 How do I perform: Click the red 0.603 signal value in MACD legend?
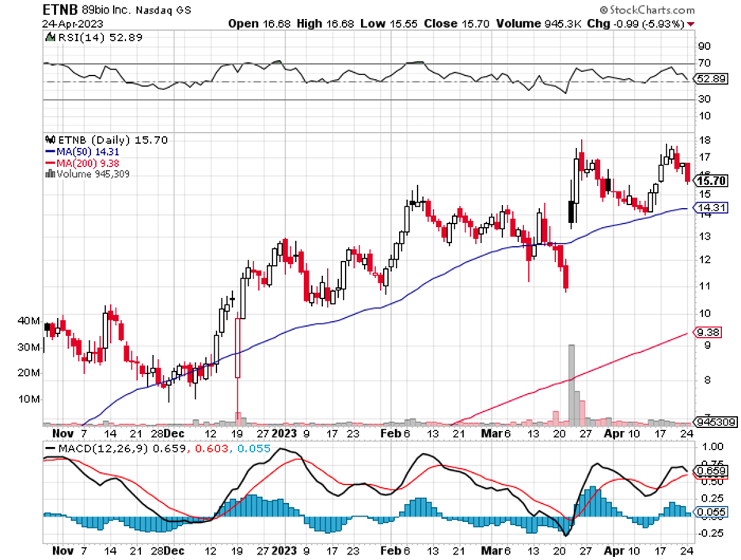pos(211,448)
